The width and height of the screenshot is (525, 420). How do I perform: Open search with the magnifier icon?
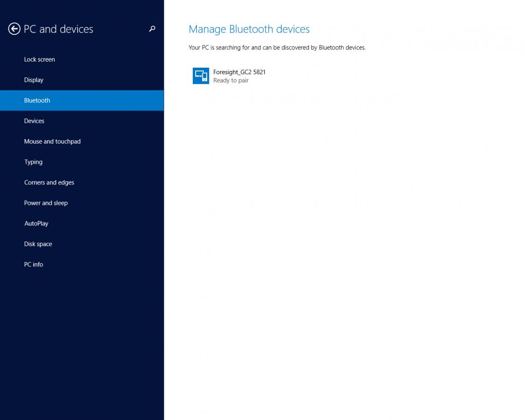tap(152, 29)
